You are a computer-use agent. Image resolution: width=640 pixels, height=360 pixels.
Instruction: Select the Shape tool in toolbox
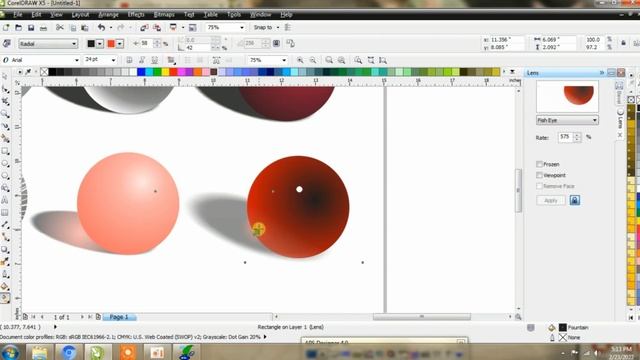5,89
